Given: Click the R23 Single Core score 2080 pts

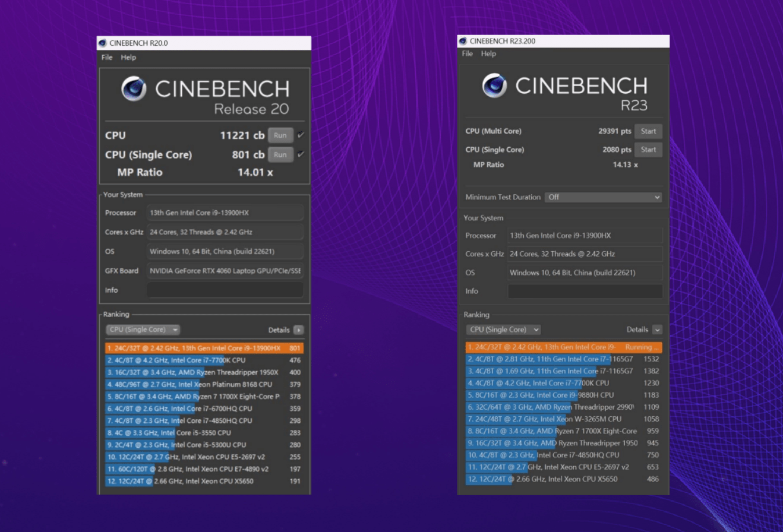Looking at the screenshot, I should click(617, 150).
